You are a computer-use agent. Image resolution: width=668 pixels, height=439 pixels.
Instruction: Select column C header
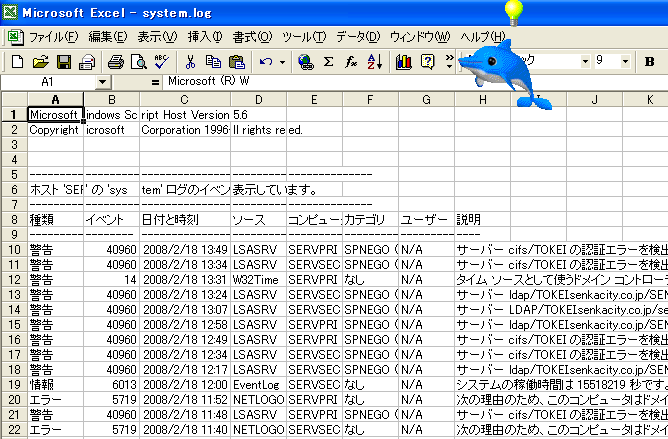tap(184, 100)
